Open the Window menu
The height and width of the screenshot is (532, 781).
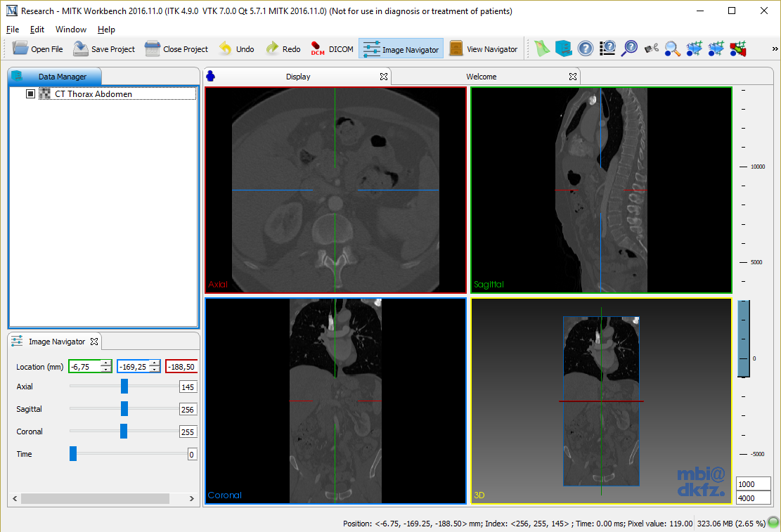(x=71, y=30)
